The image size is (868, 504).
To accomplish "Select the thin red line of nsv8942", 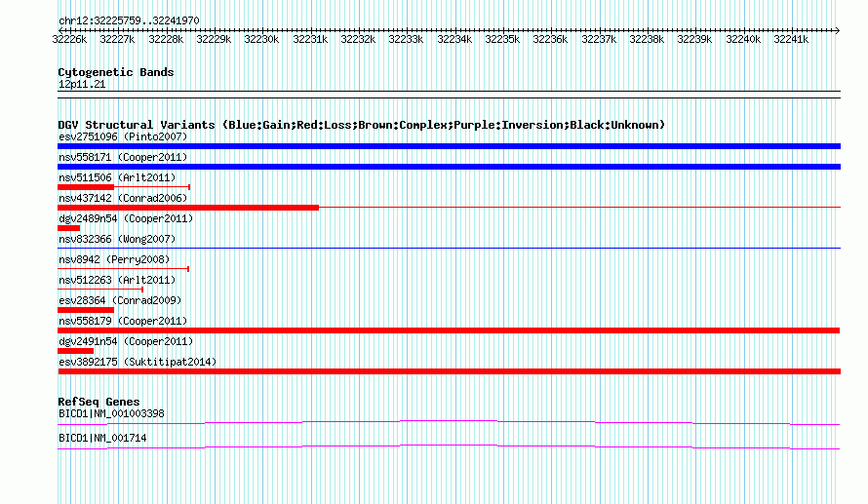I will (x=124, y=269).
